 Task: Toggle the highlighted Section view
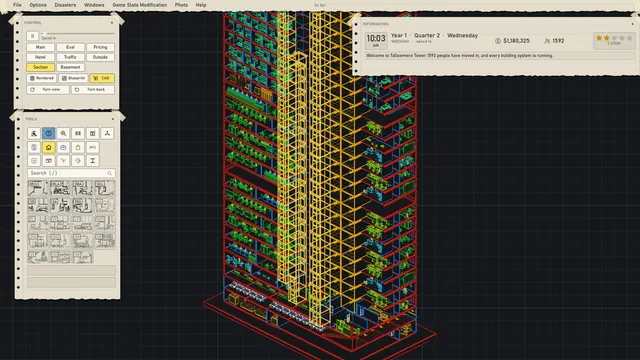pos(40,67)
